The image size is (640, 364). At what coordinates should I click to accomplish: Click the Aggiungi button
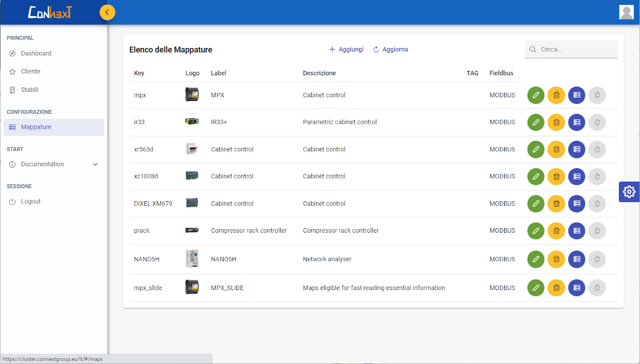point(346,49)
